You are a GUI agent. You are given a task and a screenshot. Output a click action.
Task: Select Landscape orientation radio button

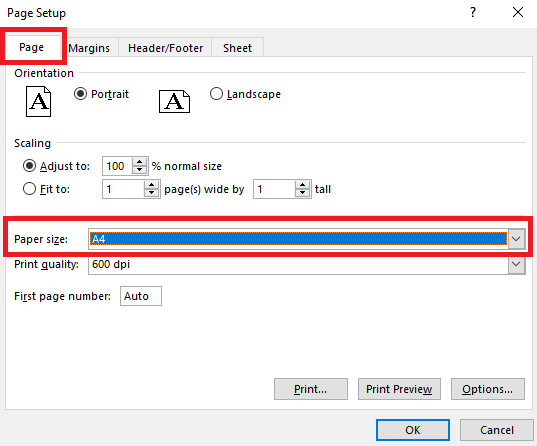[x=216, y=94]
